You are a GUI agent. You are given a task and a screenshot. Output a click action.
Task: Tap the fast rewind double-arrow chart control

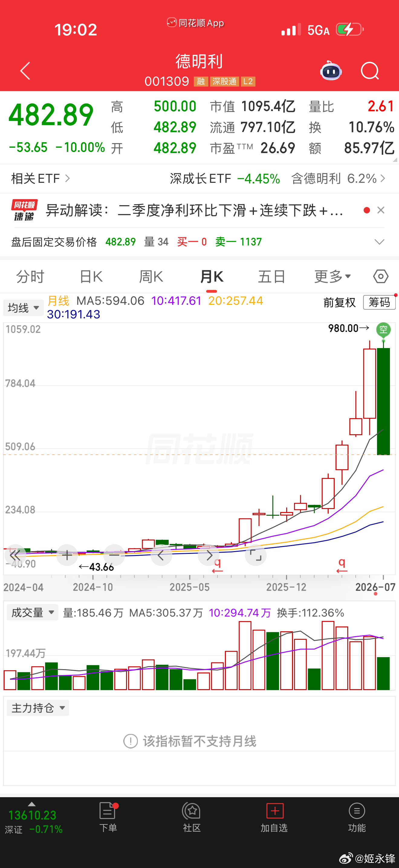[x=15, y=555]
